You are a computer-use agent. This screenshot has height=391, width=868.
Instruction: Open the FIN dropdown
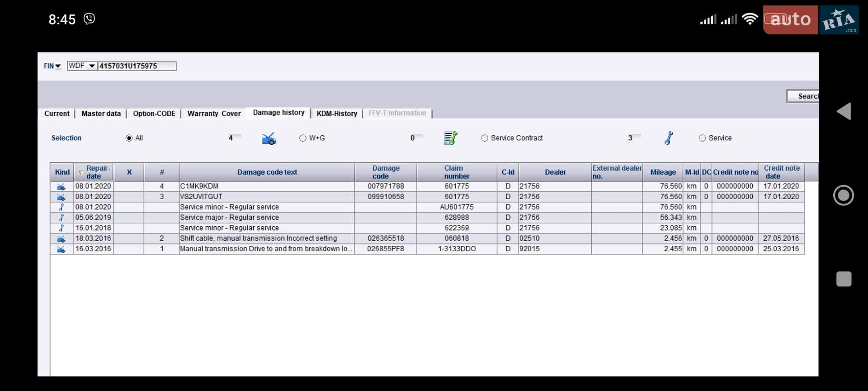[52, 66]
